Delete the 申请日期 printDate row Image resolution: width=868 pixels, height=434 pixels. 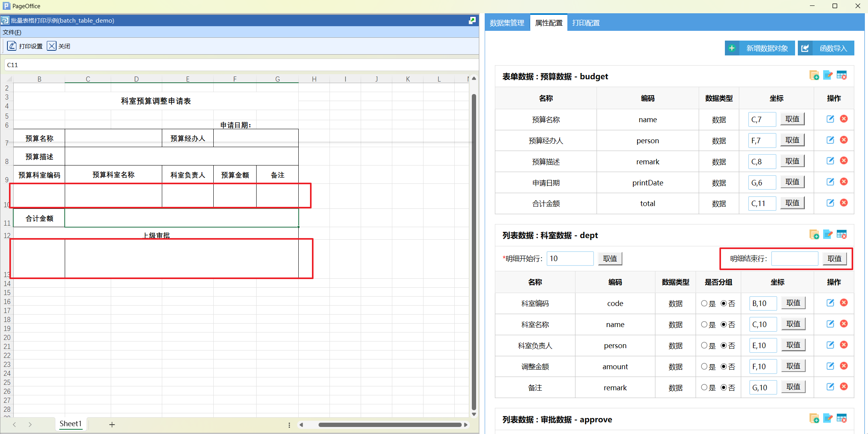(x=844, y=182)
